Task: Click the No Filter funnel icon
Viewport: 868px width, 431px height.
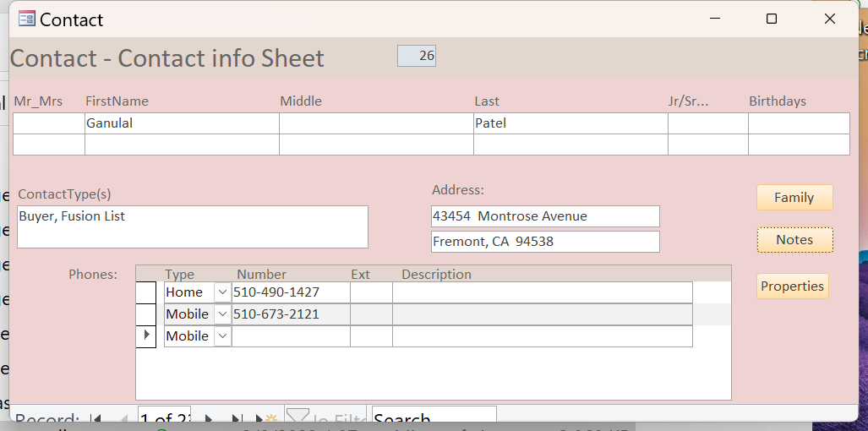Action: tap(298, 417)
